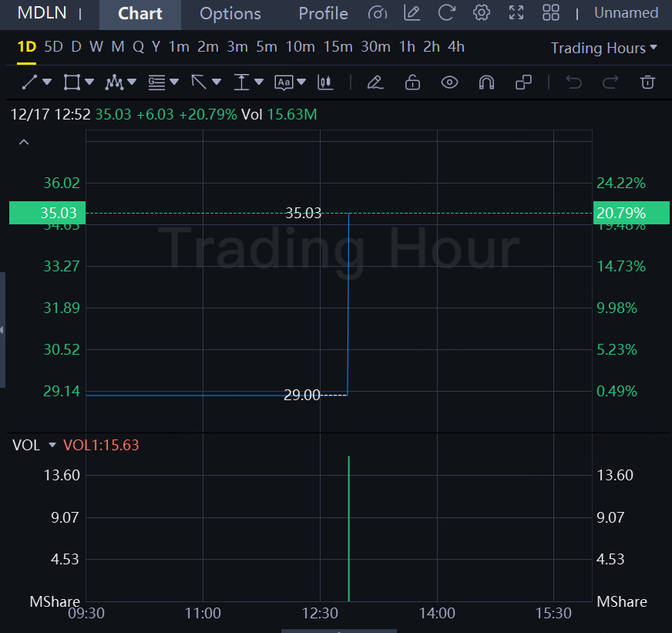Select the candlestick chart type icon
Image resolution: width=672 pixels, height=633 pixels.
325,82
